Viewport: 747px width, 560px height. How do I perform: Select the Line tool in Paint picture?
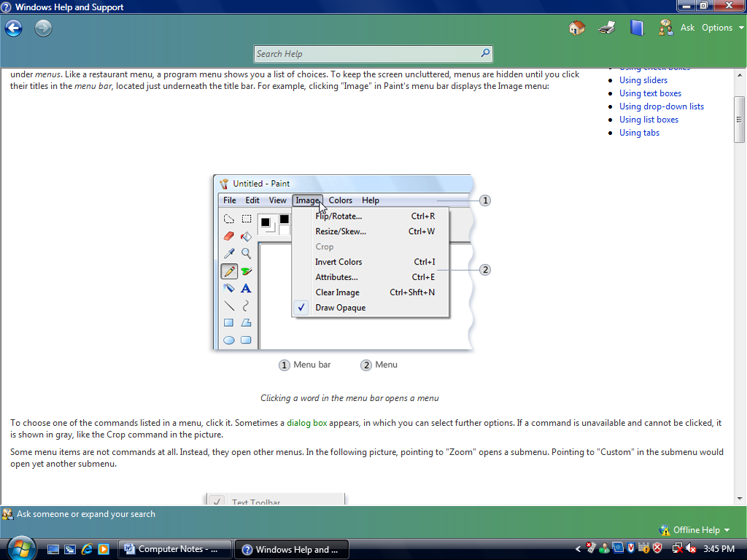(228, 306)
